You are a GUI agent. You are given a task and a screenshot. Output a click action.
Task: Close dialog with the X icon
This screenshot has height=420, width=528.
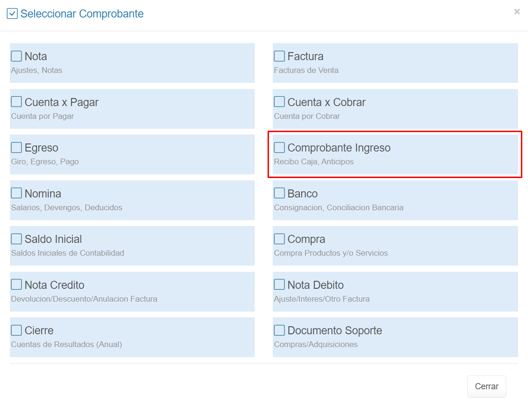point(517,12)
